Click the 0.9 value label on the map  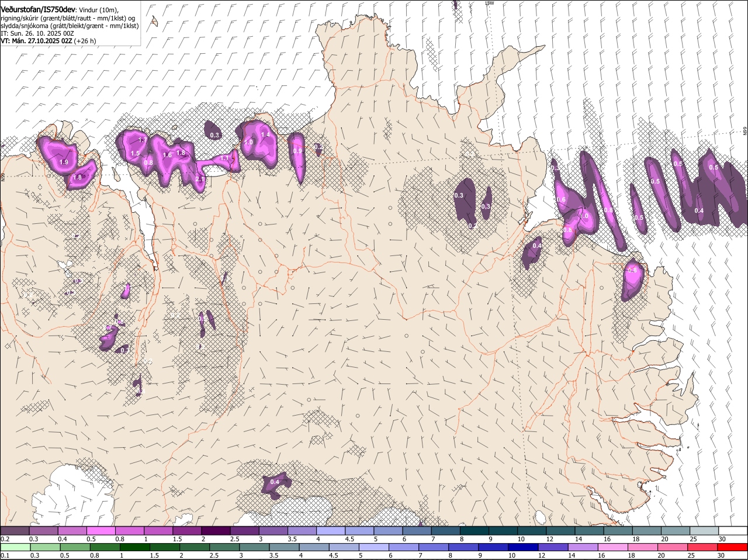tap(297, 151)
